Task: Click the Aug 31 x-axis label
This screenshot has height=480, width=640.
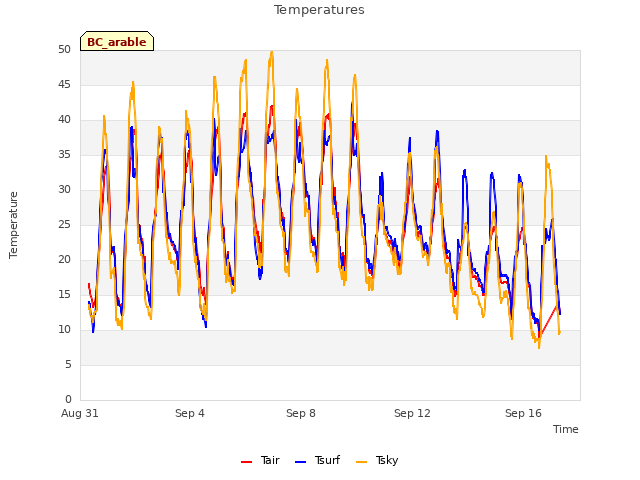Action: [x=80, y=413]
